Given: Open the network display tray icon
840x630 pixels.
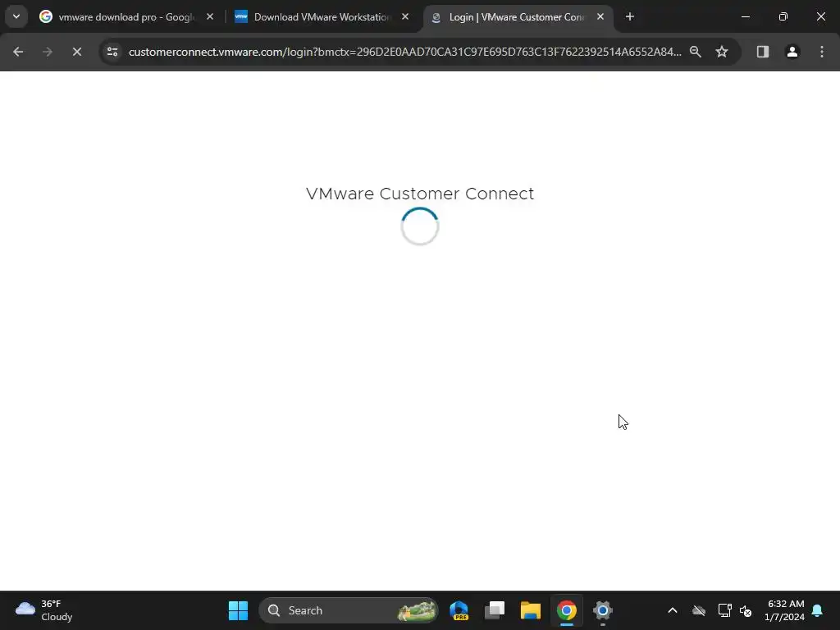Looking at the screenshot, I should 725,610.
